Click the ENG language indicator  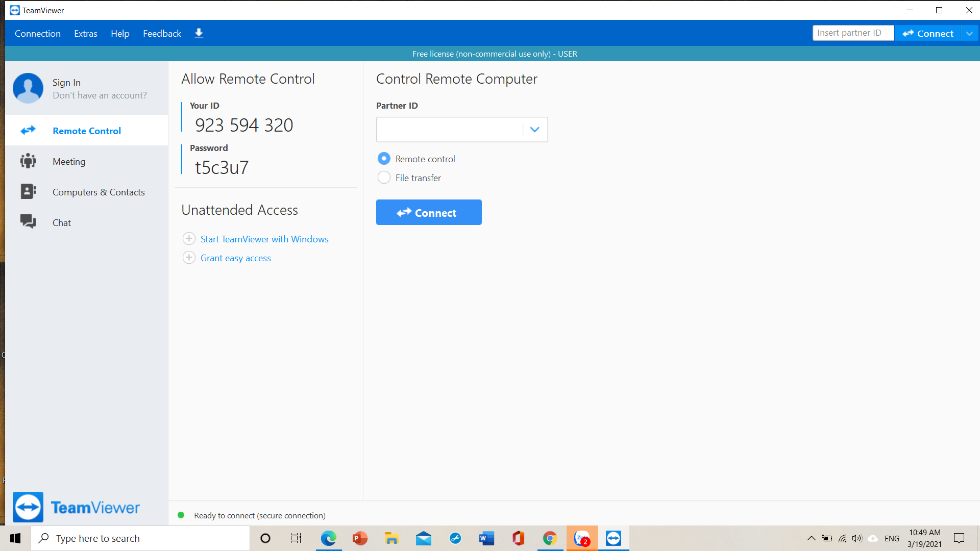point(892,538)
